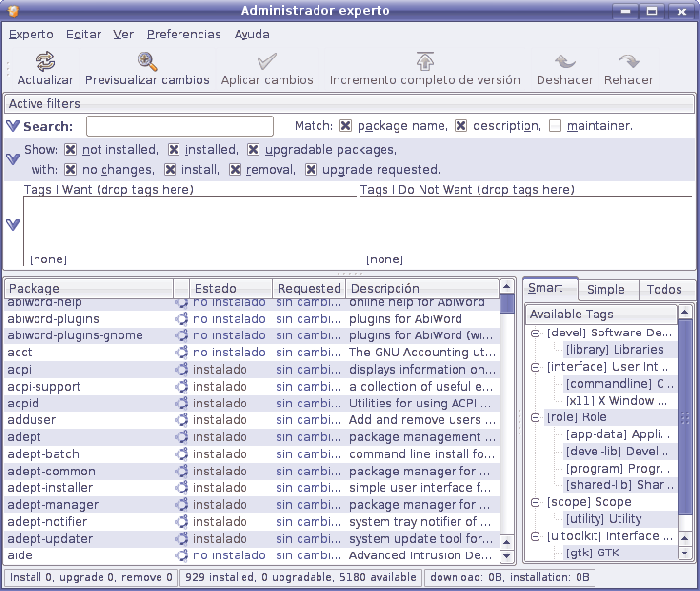Click the Aplicar cambios checkmark icon

[x=267, y=62]
